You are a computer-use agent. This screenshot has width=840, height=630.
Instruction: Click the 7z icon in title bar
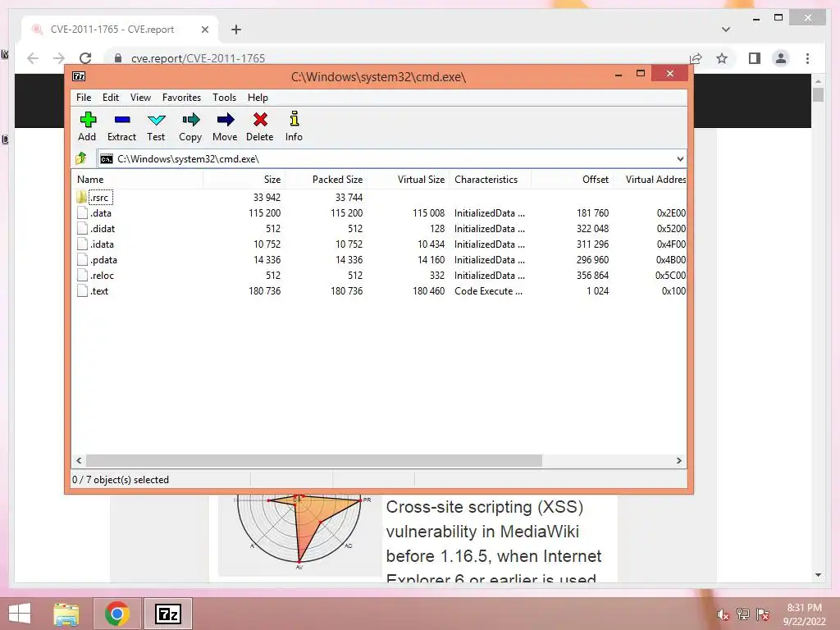[x=79, y=76]
